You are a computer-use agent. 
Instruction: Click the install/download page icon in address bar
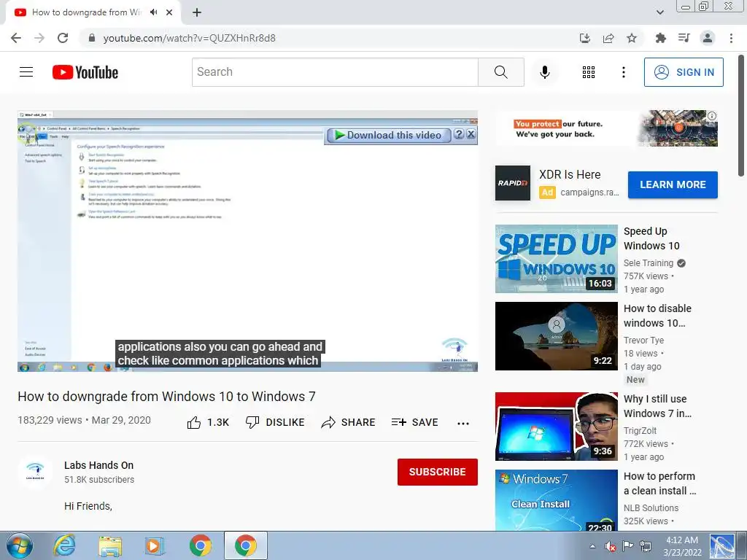[585, 38]
